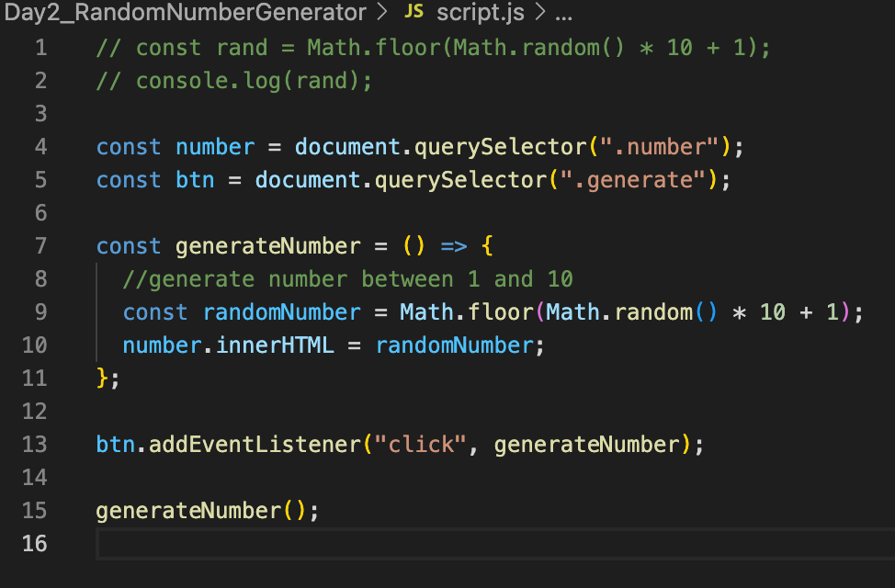Click line number 11 in the gutter
This screenshot has height=588, width=895.
coord(34,379)
